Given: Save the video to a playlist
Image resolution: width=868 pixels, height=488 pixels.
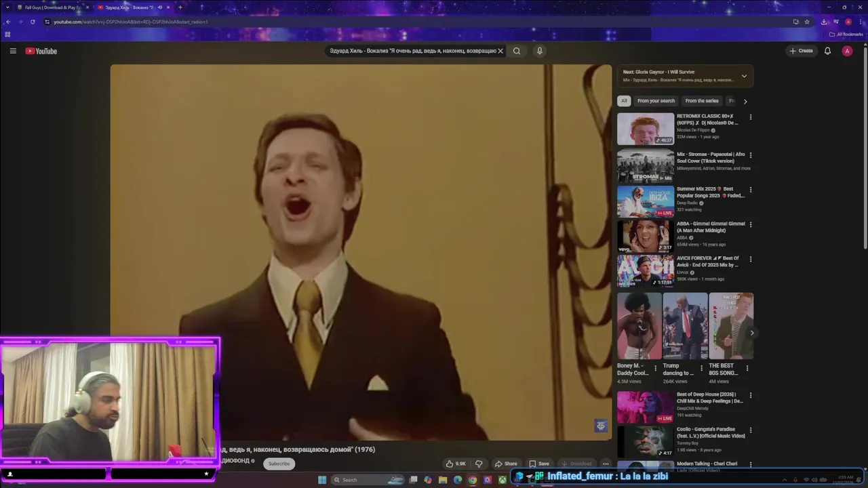Looking at the screenshot, I should click(539, 464).
